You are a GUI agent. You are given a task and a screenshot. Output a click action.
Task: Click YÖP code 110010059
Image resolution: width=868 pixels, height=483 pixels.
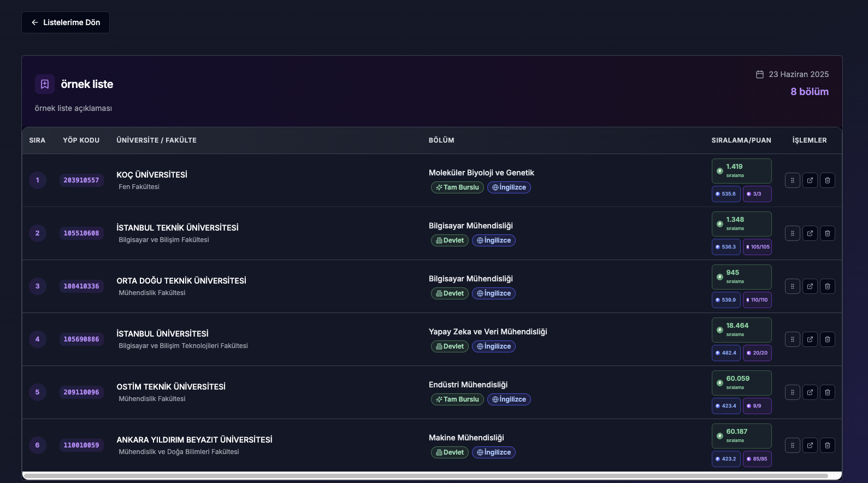click(x=81, y=445)
